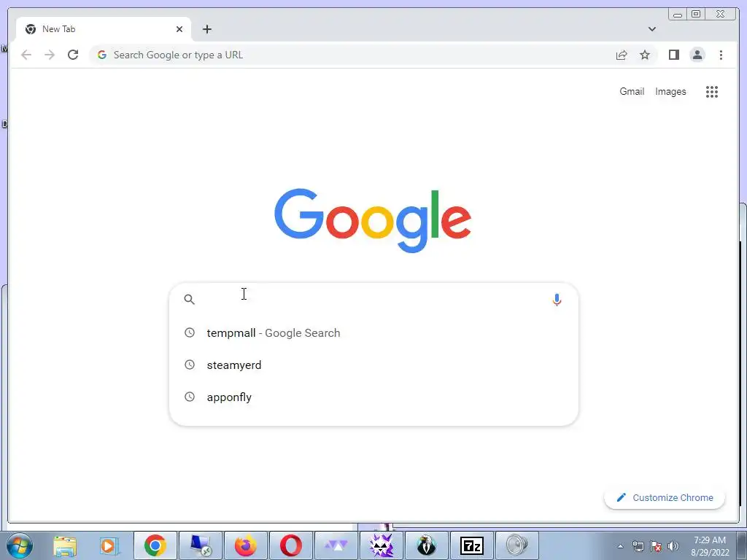Launch Firefox from the taskbar

(x=245, y=545)
